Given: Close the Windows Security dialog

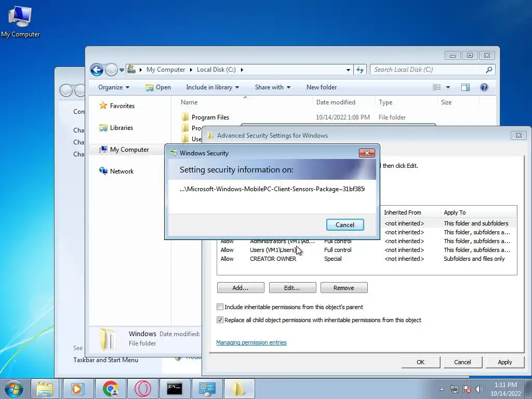Looking at the screenshot, I should tap(367, 153).
